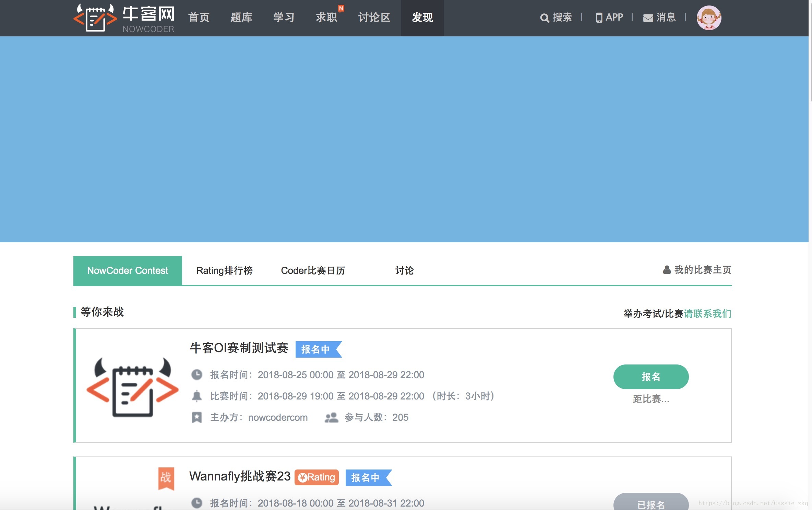Viewport: 812px width, 510px height.
Task: Select the 讨论 tab
Action: pyautogui.click(x=404, y=270)
